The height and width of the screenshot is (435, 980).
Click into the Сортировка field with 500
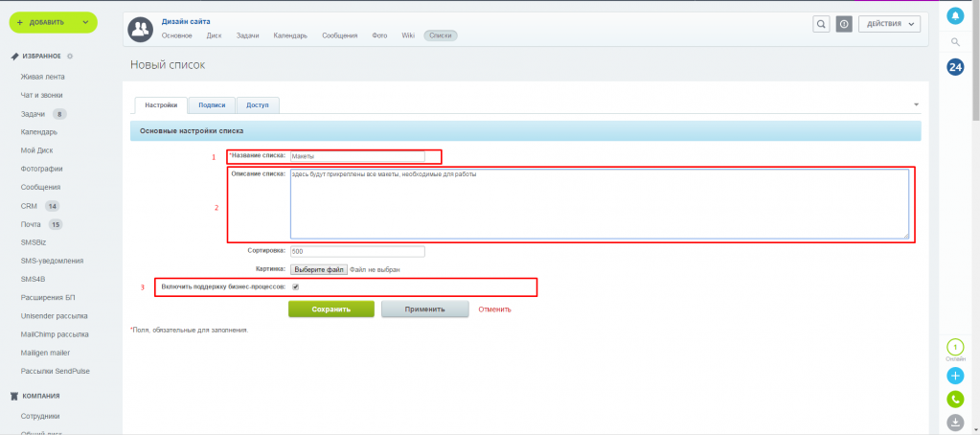coord(357,251)
